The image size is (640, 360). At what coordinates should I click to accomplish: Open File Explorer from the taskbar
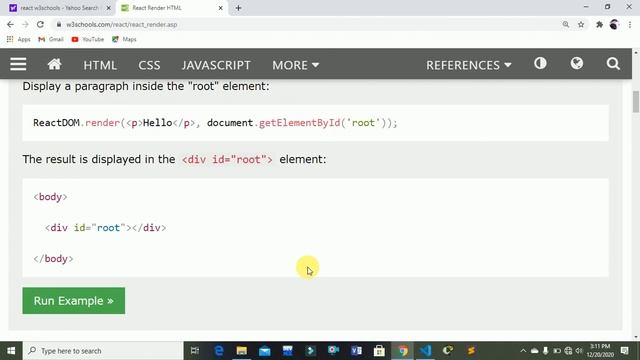click(242, 351)
